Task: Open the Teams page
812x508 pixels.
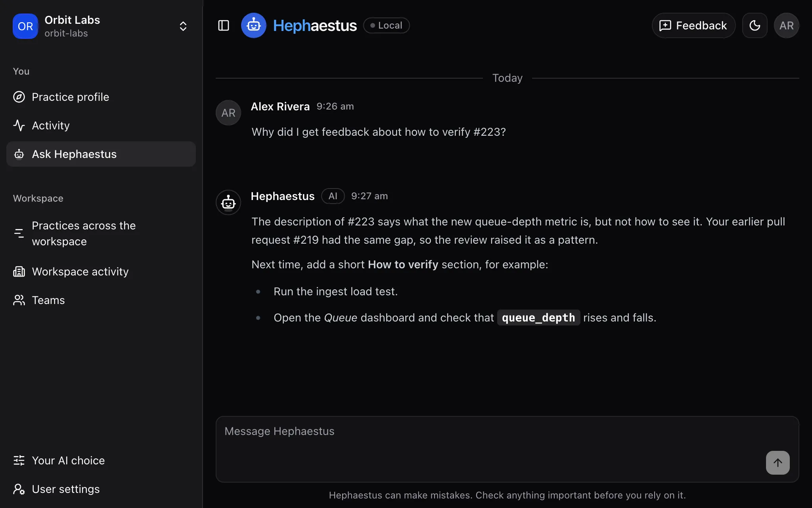Action: tap(101, 300)
